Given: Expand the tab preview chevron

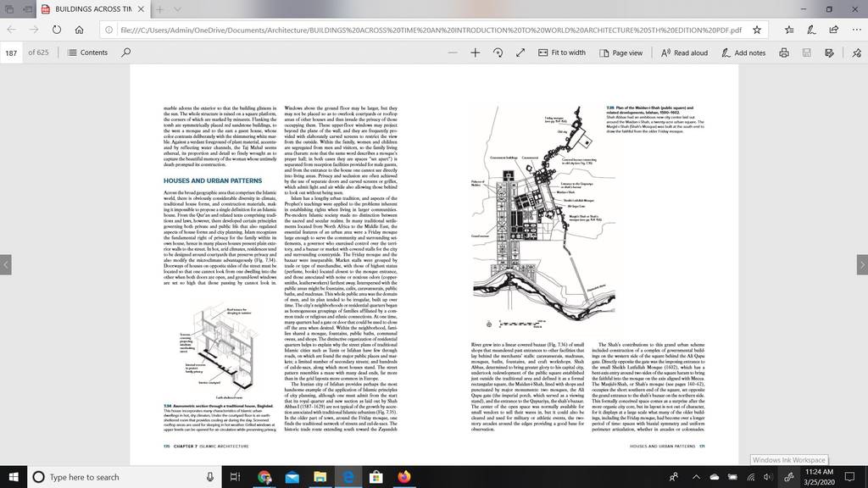Looking at the screenshot, I should pyautogui.click(x=177, y=9).
